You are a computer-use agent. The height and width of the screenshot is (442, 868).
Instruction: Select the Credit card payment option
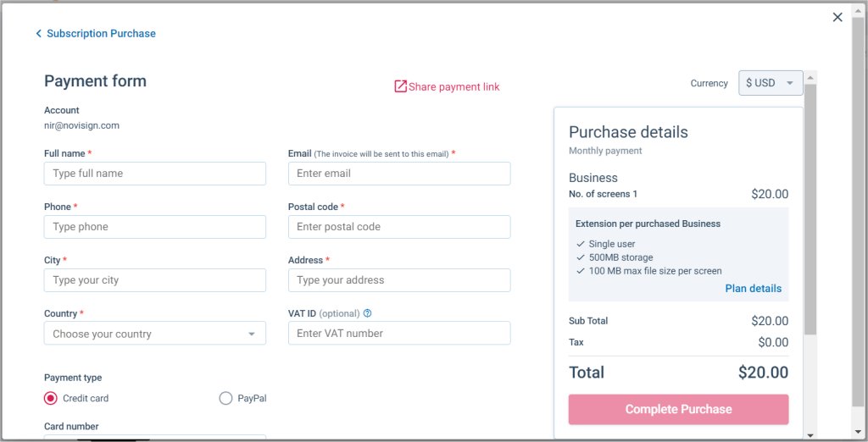(50, 398)
